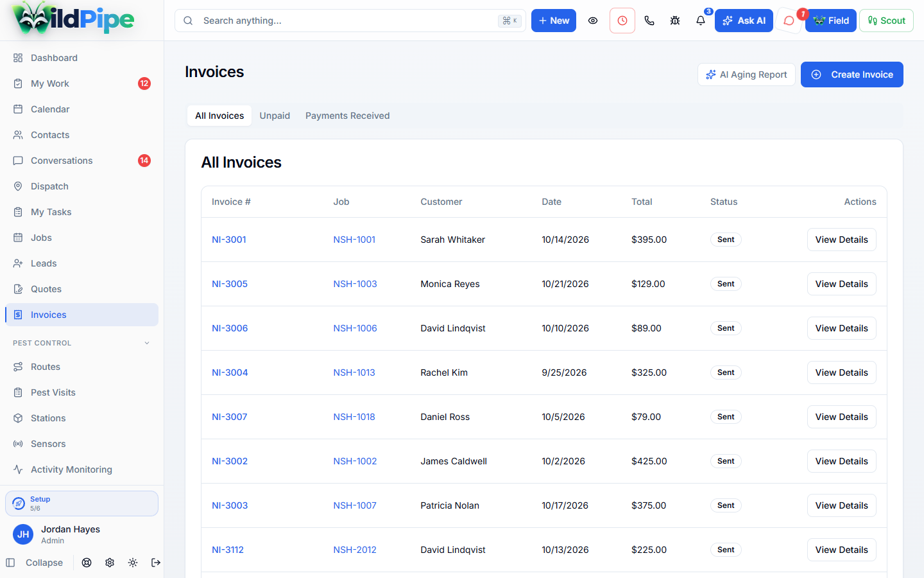The image size is (924, 578).
Task: Open the Calendar page
Action: [x=81, y=109]
